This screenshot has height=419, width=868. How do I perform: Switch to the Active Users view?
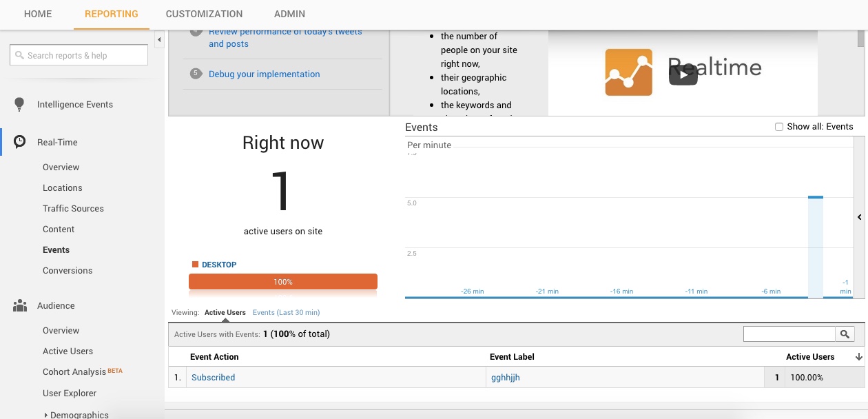[225, 312]
